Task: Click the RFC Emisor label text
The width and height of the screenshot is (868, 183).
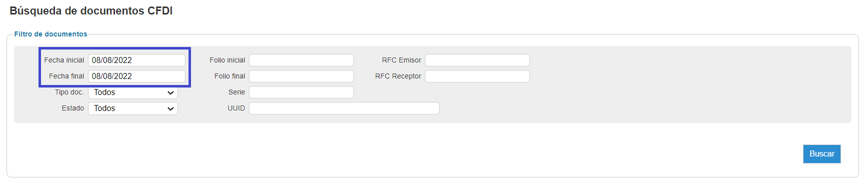Action: point(401,60)
